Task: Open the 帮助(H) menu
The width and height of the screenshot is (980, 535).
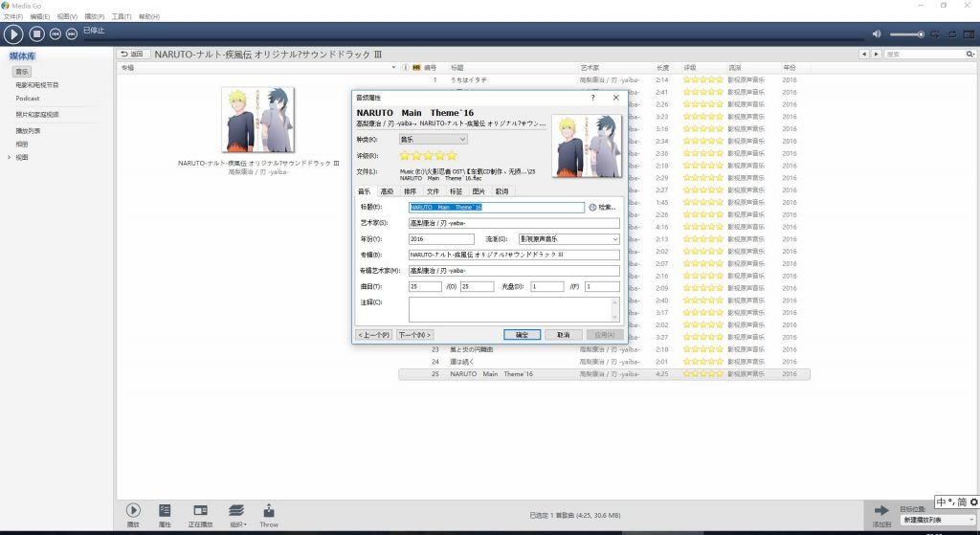Action: (x=148, y=16)
